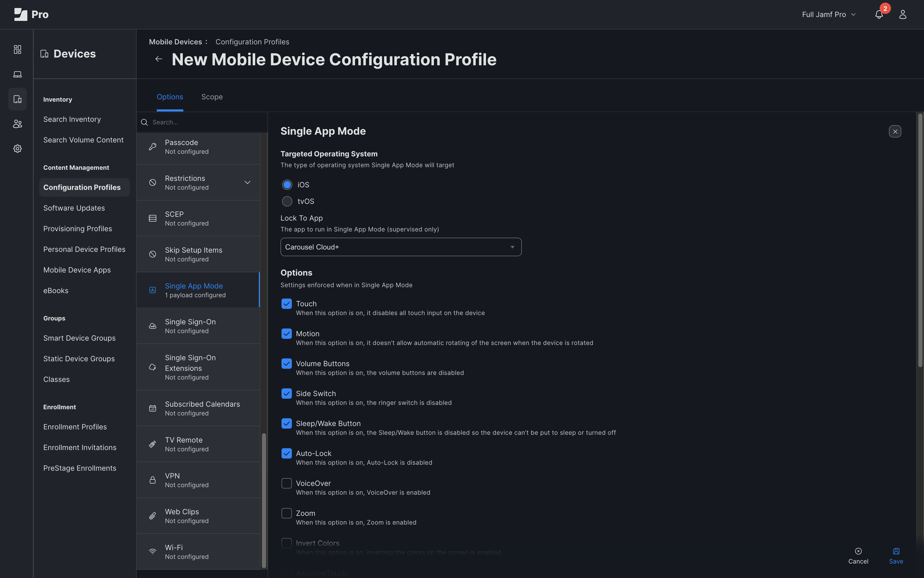Uncheck the Motion checkbox
924x578 pixels.
click(286, 334)
